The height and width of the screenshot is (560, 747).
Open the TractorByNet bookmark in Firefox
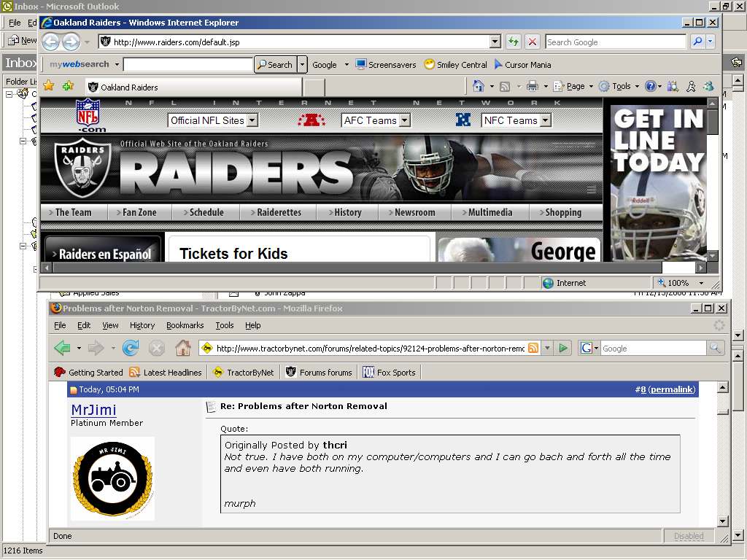pos(244,373)
